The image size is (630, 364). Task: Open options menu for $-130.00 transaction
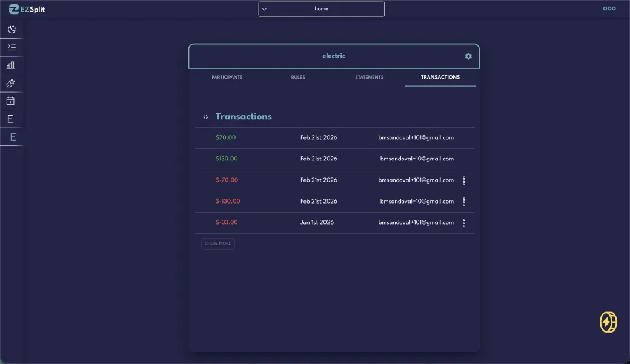pyautogui.click(x=464, y=202)
